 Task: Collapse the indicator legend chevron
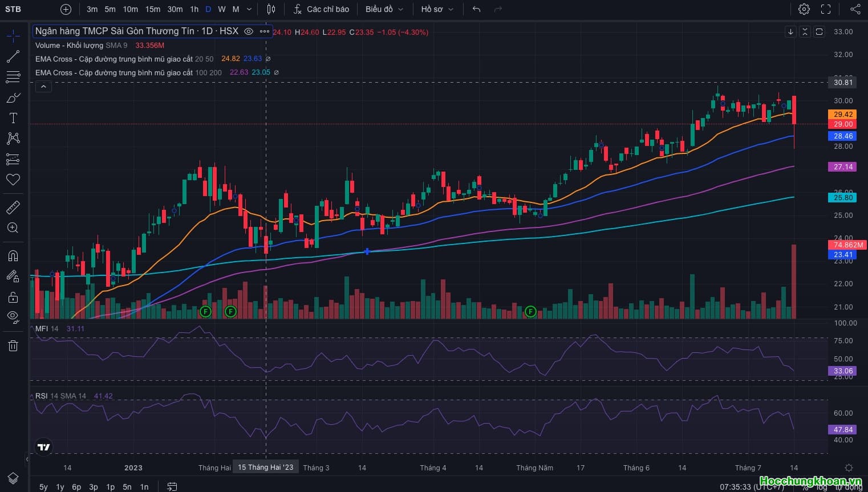click(x=43, y=87)
